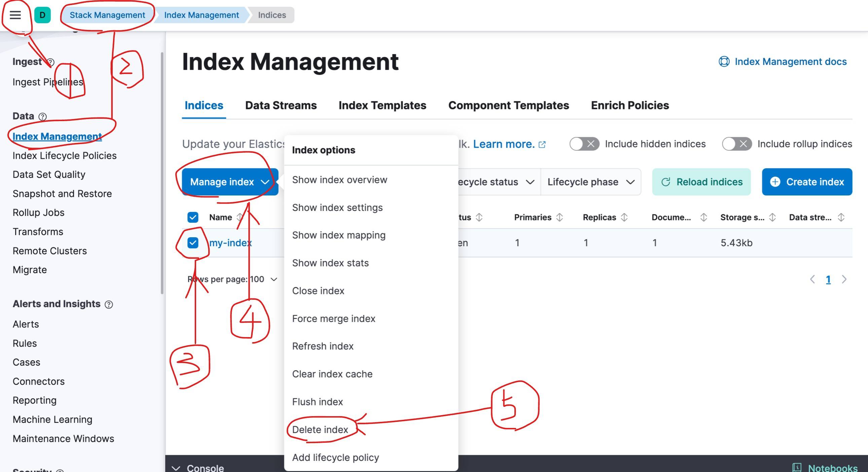Open the Lifecycle phase filter dropdown

click(x=591, y=182)
